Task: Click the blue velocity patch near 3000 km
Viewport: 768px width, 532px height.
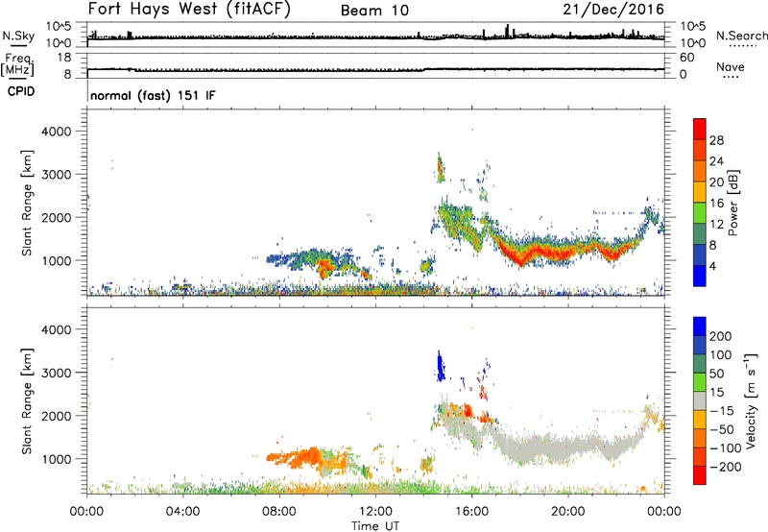Action: (x=441, y=368)
